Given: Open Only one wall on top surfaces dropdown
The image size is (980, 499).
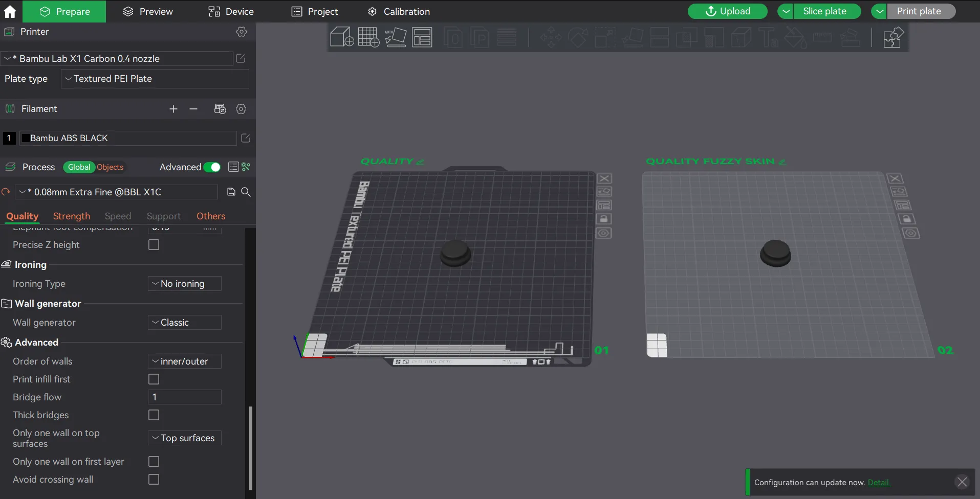Looking at the screenshot, I should click(184, 438).
